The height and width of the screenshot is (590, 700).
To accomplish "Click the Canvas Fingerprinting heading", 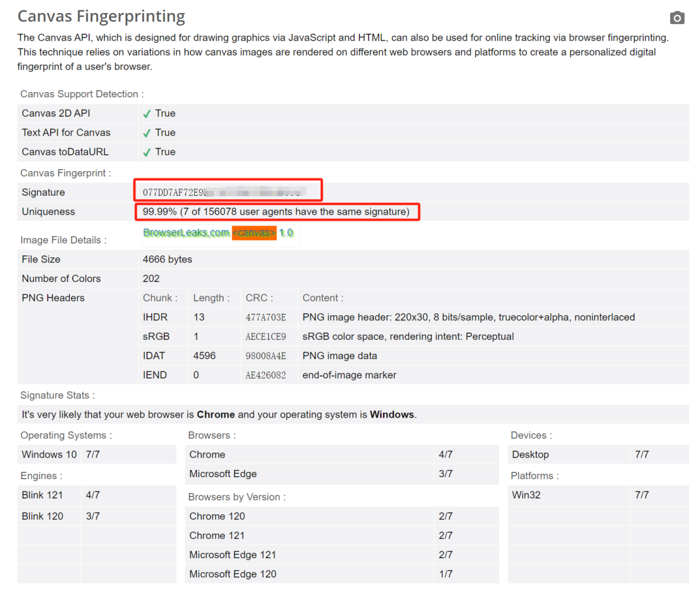I will pos(101,16).
